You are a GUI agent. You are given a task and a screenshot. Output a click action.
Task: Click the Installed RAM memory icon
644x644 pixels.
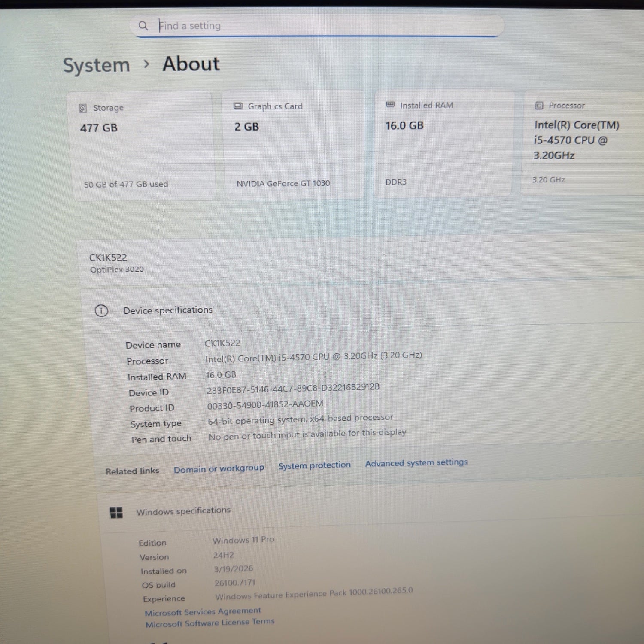[x=390, y=104]
